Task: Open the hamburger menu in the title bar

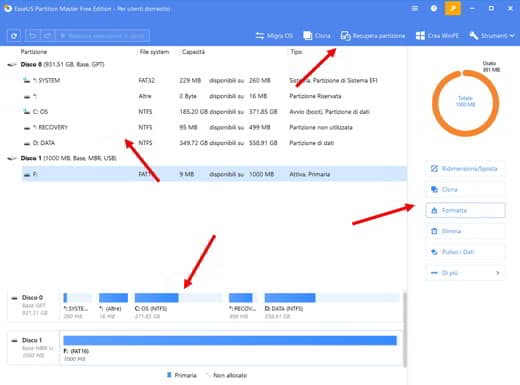Action: tap(415, 8)
